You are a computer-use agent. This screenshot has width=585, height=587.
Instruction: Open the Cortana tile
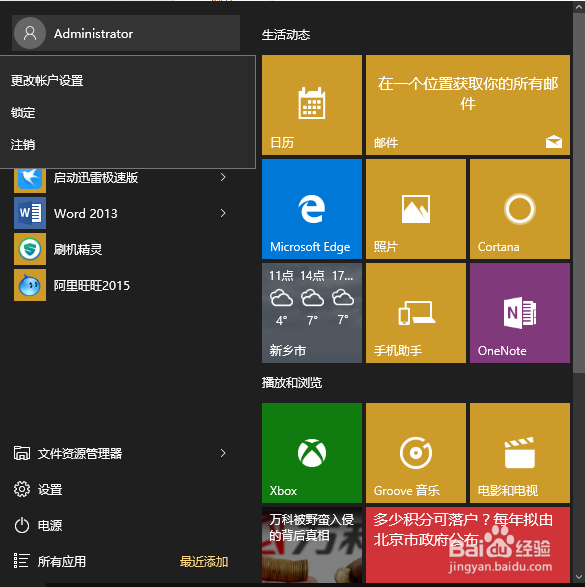[x=520, y=209]
